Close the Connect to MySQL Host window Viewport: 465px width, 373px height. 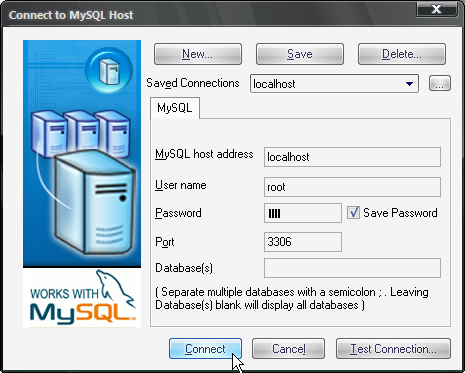pyautogui.click(x=436, y=9)
